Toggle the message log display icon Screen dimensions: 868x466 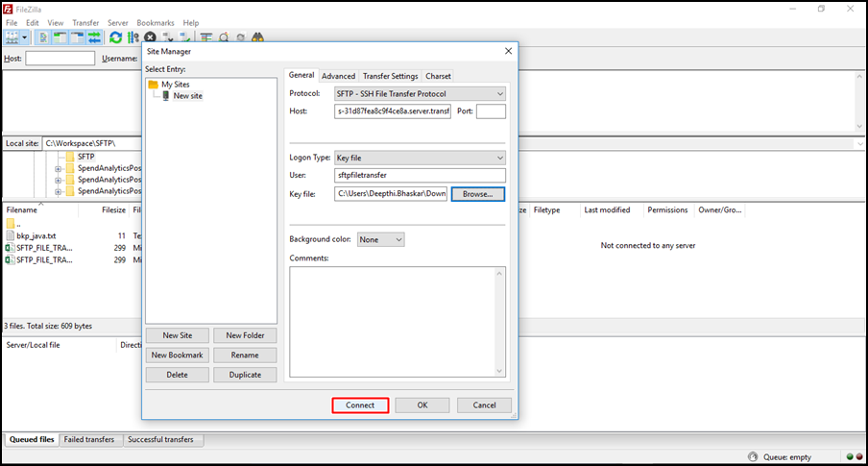(x=43, y=37)
